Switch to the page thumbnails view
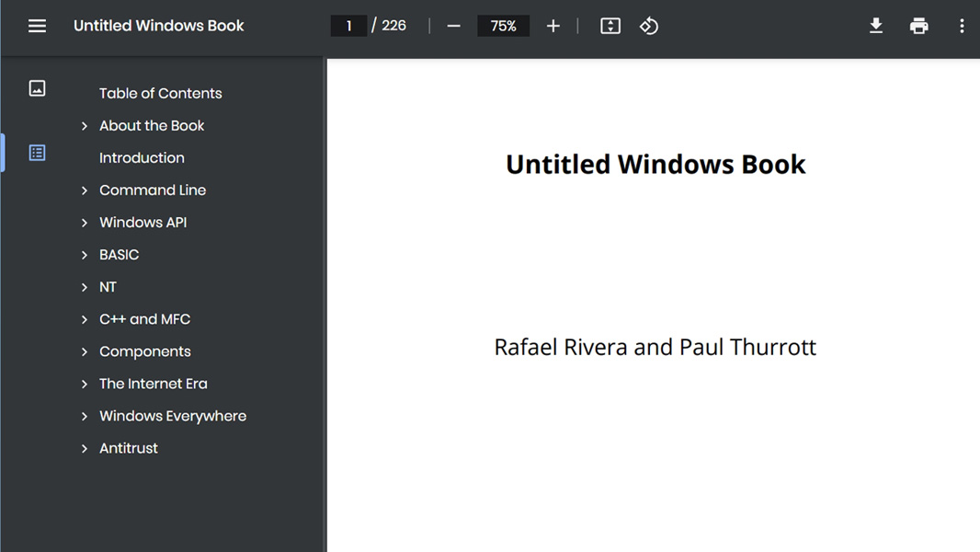 (x=37, y=88)
